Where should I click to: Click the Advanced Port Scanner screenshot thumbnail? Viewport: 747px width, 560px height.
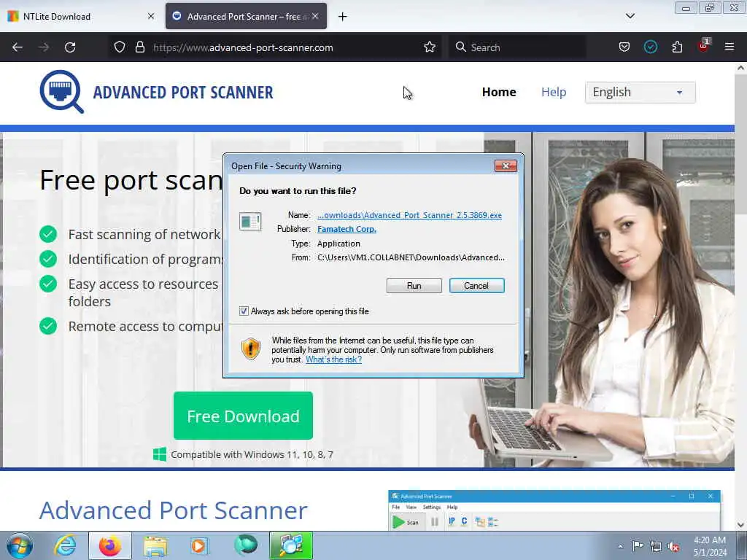click(x=554, y=510)
